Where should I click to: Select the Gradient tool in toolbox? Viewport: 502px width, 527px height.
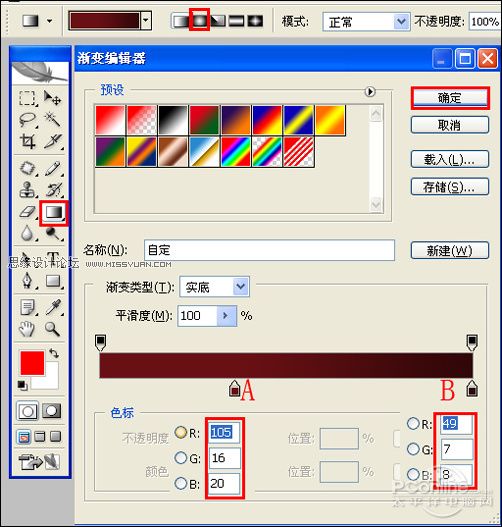(x=54, y=212)
